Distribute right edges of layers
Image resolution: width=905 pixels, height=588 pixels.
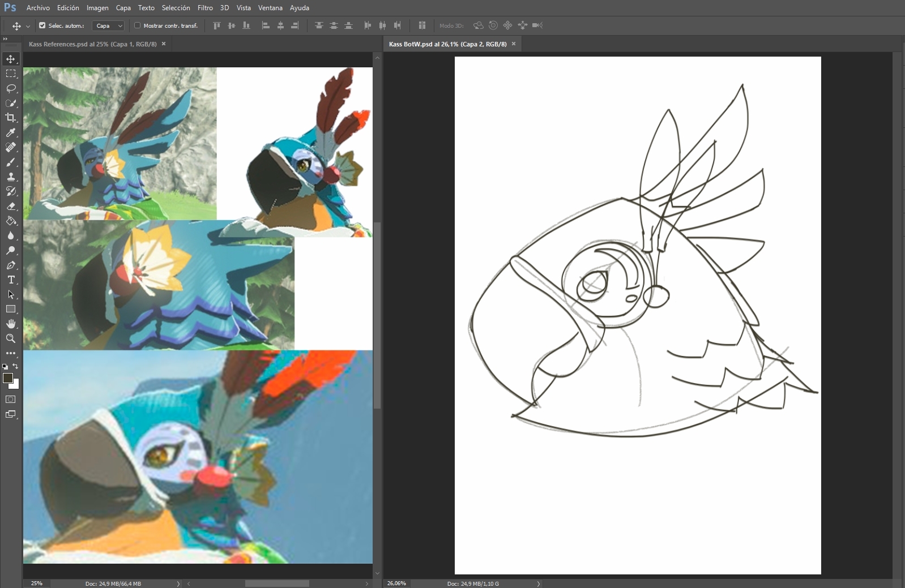tap(397, 25)
